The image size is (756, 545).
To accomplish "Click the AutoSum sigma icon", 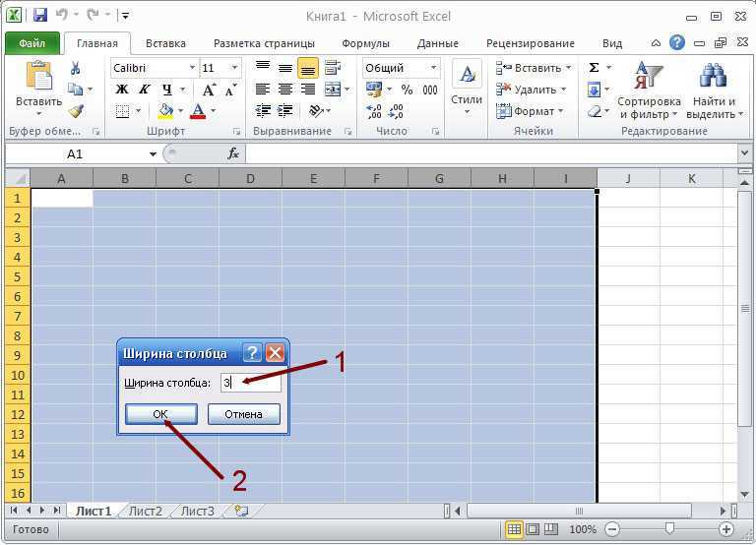I will (594, 68).
